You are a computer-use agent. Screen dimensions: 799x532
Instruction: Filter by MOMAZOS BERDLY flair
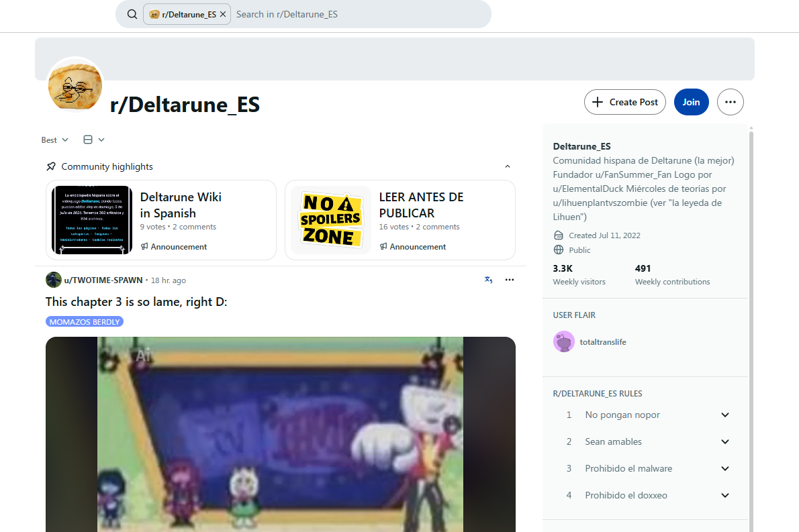(85, 322)
